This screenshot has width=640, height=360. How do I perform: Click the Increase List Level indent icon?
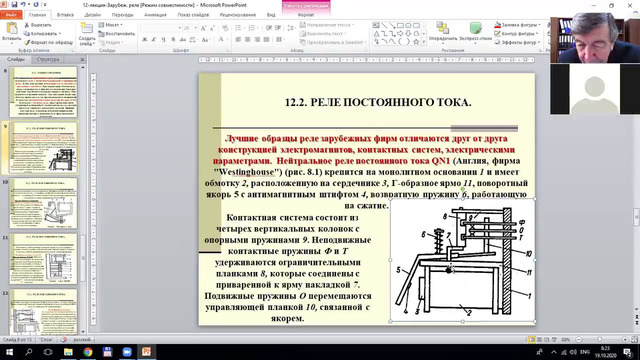click(x=278, y=28)
